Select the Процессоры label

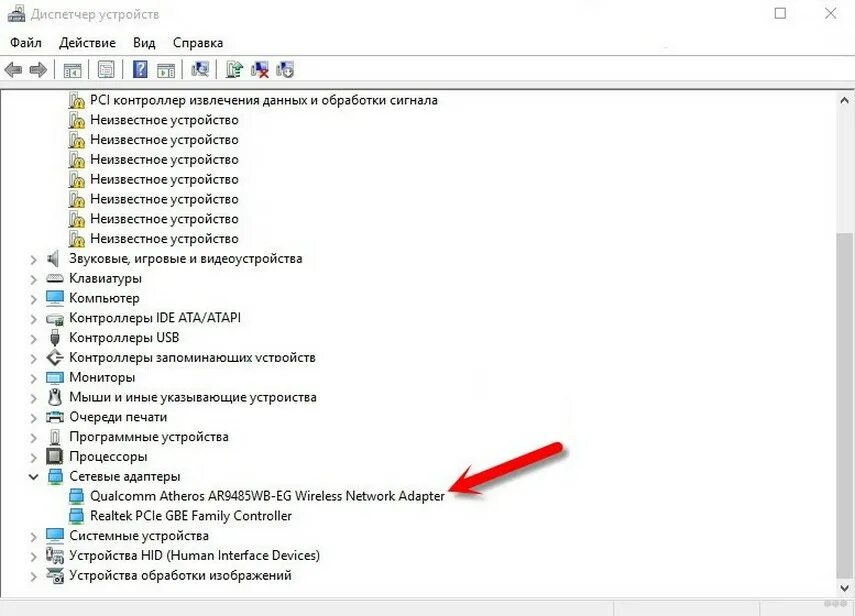coord(108,456)
